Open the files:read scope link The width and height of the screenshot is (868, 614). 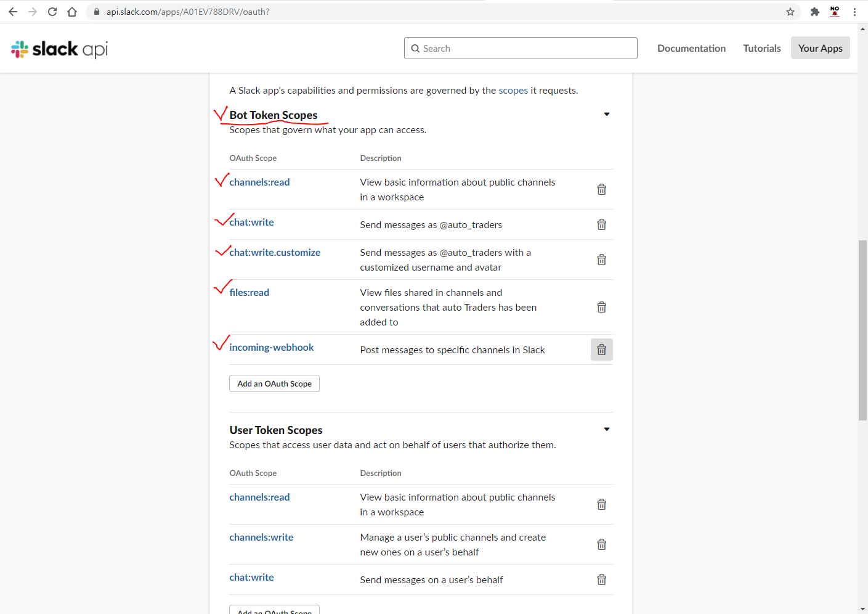[249, 292]
